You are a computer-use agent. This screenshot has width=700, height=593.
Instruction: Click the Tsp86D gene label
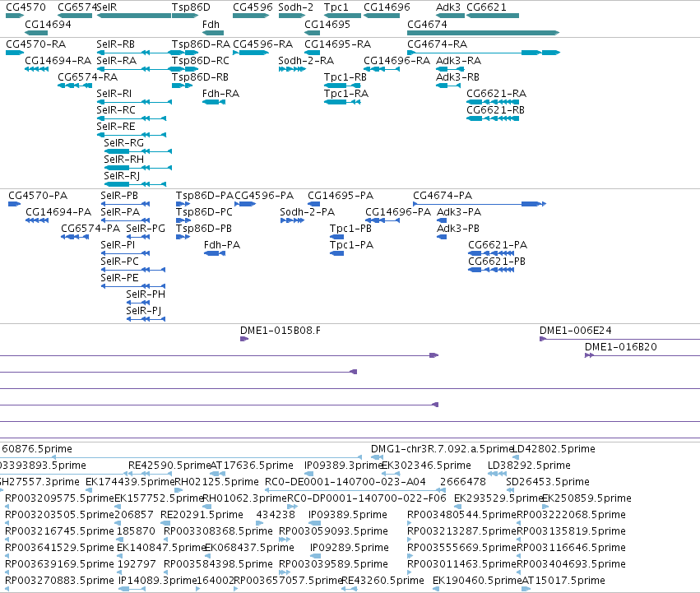point(191,7)
